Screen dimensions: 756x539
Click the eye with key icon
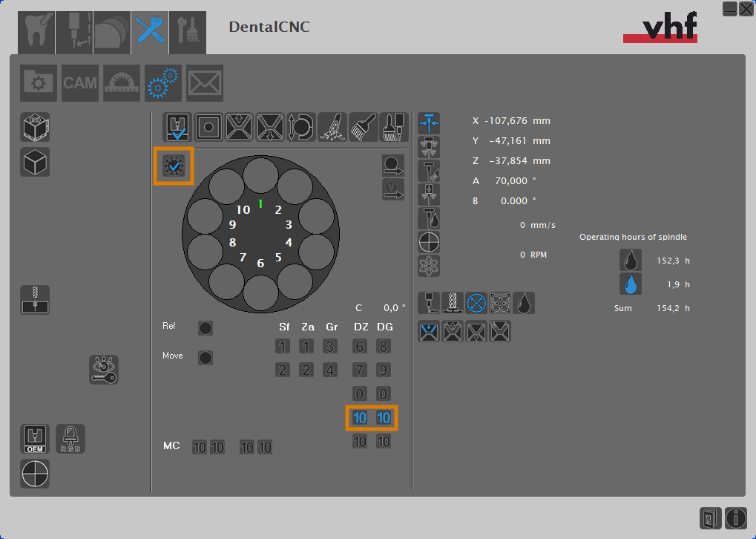pos(104,370)
